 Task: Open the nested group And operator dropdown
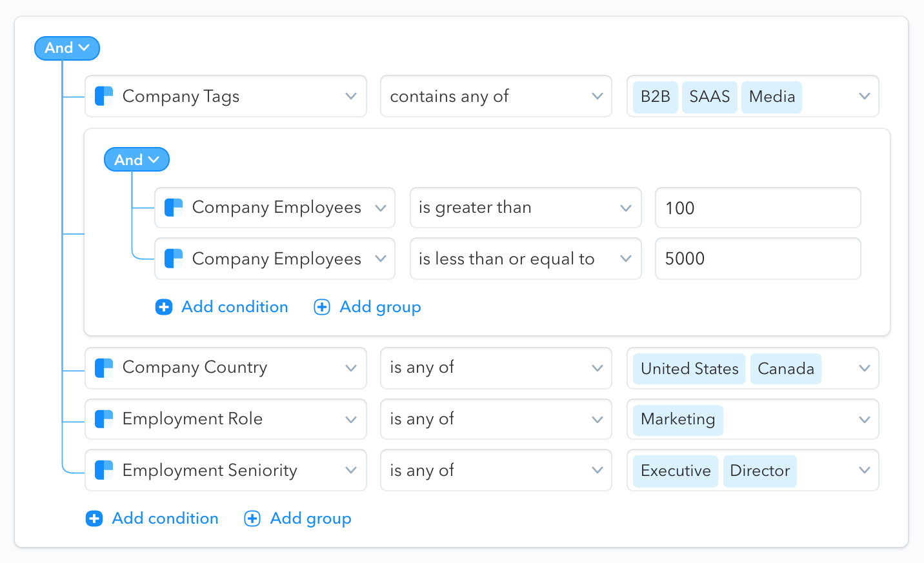137,160
